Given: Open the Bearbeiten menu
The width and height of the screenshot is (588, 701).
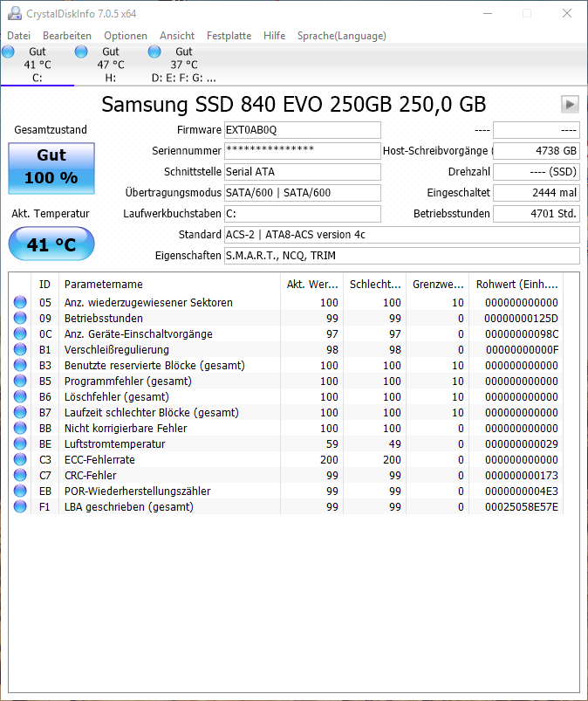Looking at the screenshot, I should point(67,36).
